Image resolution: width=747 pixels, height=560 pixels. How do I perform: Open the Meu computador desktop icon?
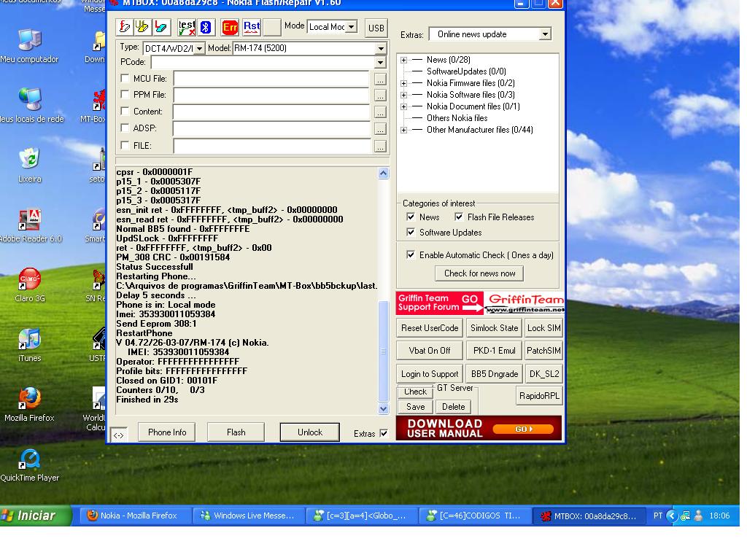[29, 46]
